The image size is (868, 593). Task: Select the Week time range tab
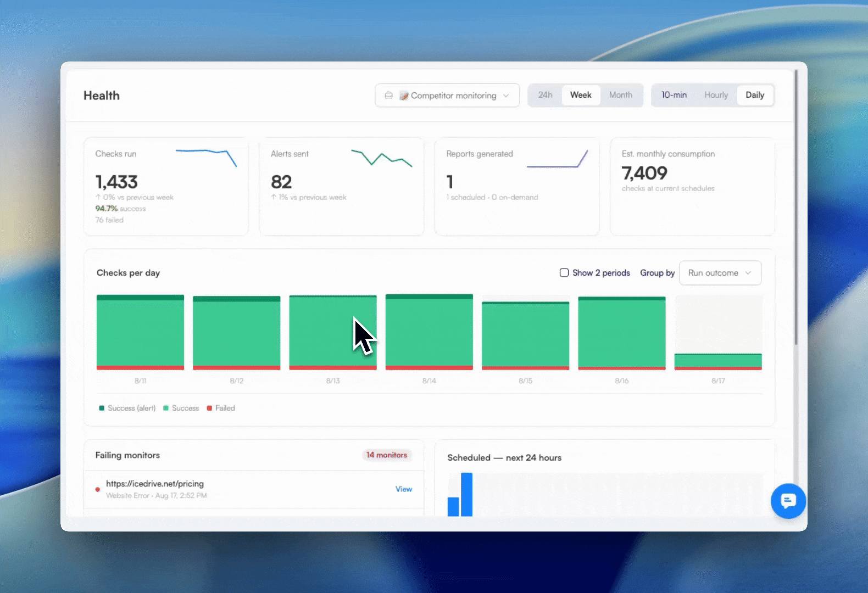coord(581,95)
